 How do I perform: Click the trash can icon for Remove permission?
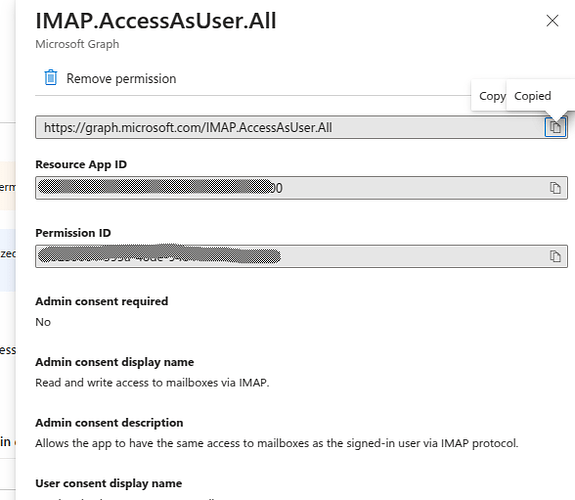(51, 78)
